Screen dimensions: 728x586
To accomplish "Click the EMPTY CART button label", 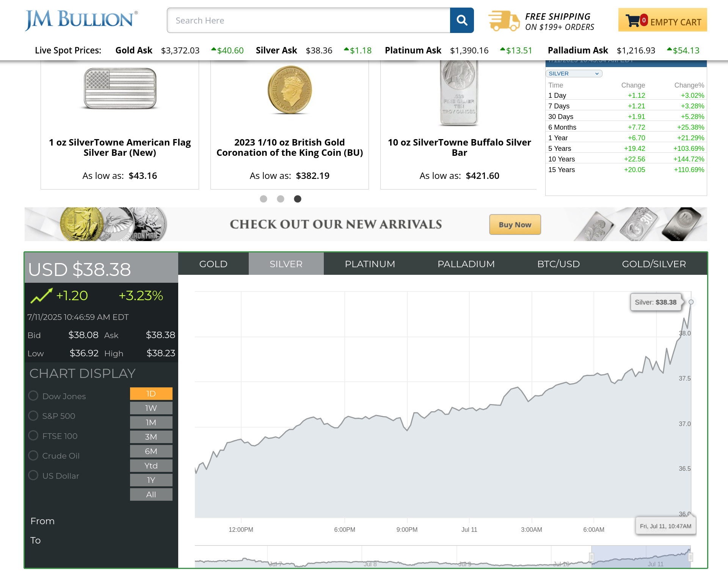I will click(x=676, y=22).
